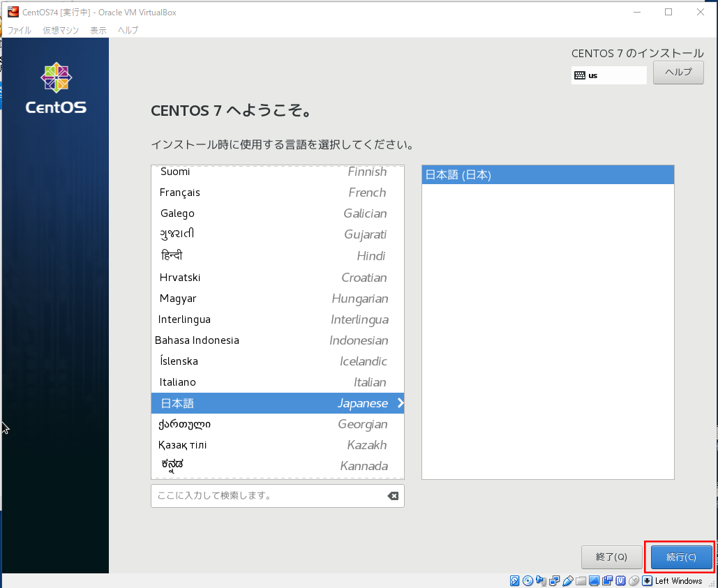This screenshot has width=718, height=588.
Task: Select Georgian in language list
Action: tap(278, 424)
